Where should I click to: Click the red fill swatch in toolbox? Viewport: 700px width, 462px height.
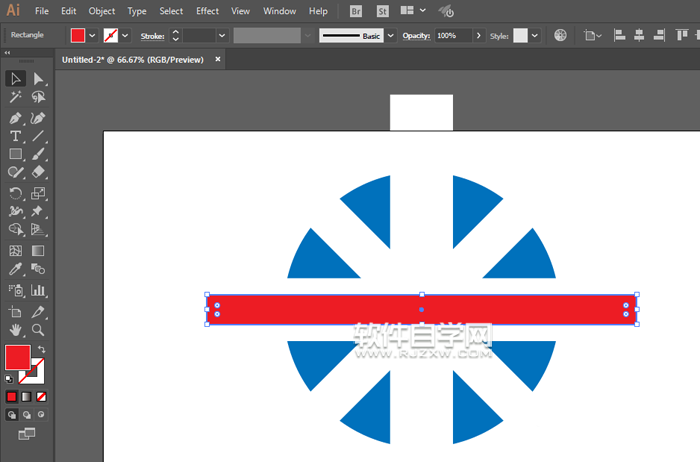pos(17,357)
